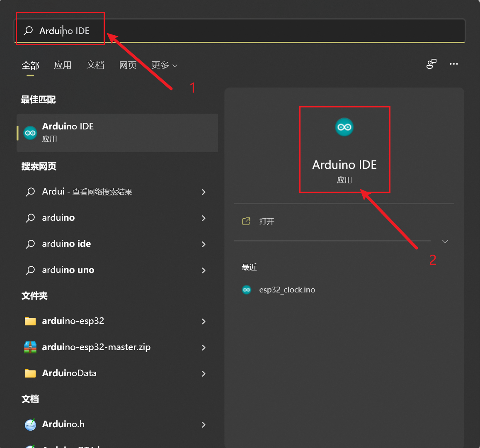
Task: Click the open-external icon beside 打开
Action: tap(246, 221)
